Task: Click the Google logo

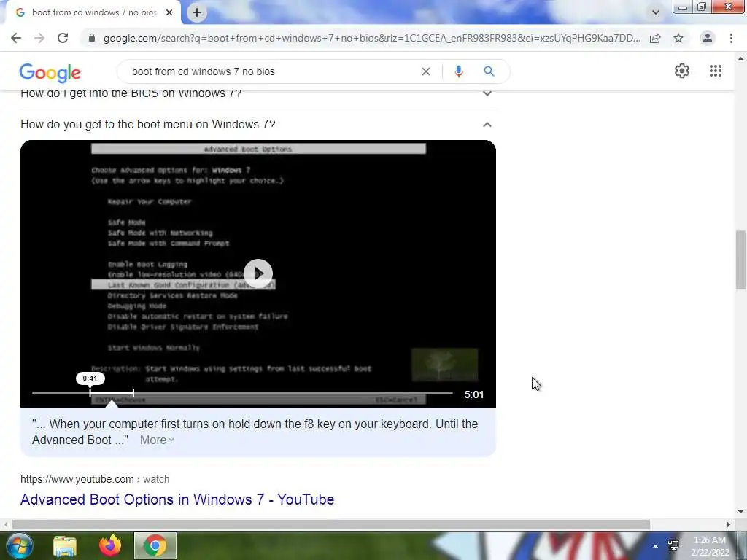Action: pos(50,72)
